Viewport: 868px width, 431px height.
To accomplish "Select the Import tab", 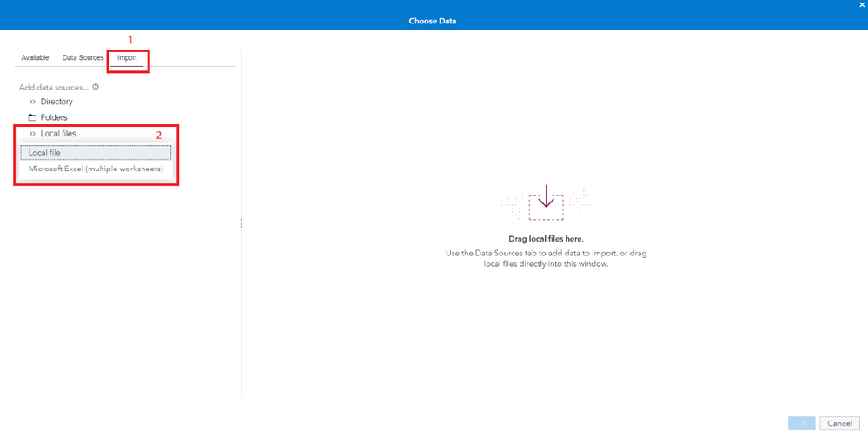I will tap(127, 57).
